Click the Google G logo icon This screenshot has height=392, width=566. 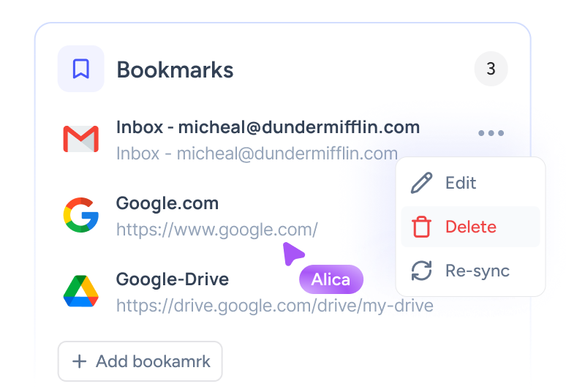(x=81, y=215)
